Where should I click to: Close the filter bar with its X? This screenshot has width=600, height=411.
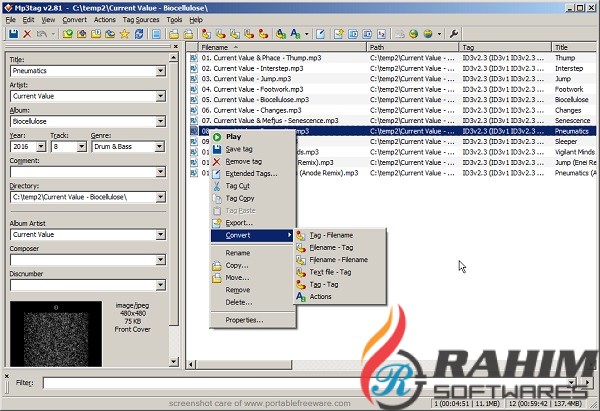click(7, 377)
